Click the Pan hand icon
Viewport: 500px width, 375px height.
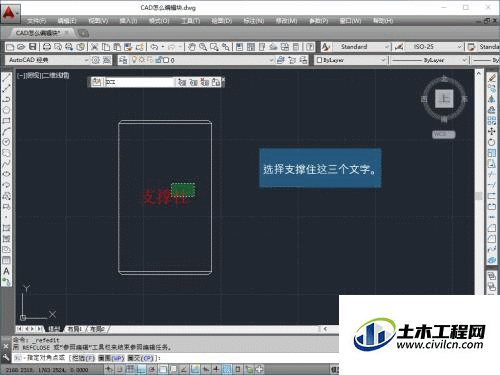pos(192,47)
